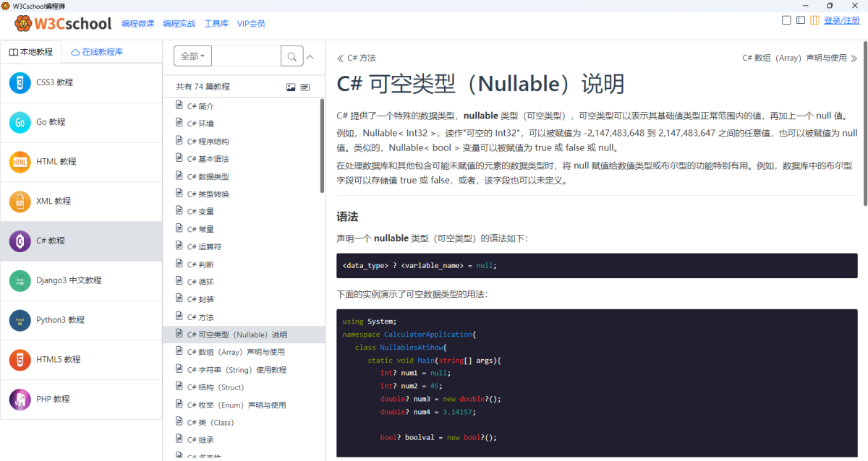Switch tutorial list to text list view
The width and height of the screenshot is (868, 461).
tap(305, 87)
